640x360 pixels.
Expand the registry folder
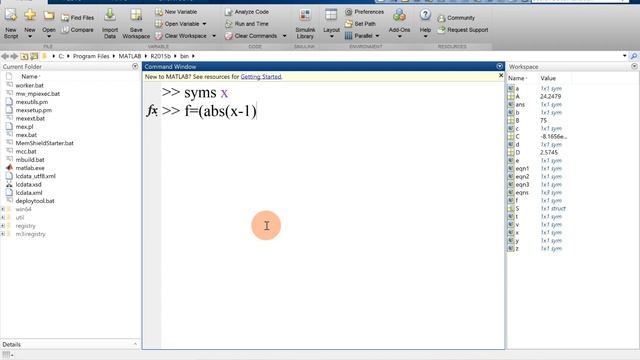(x=3, y=226)
